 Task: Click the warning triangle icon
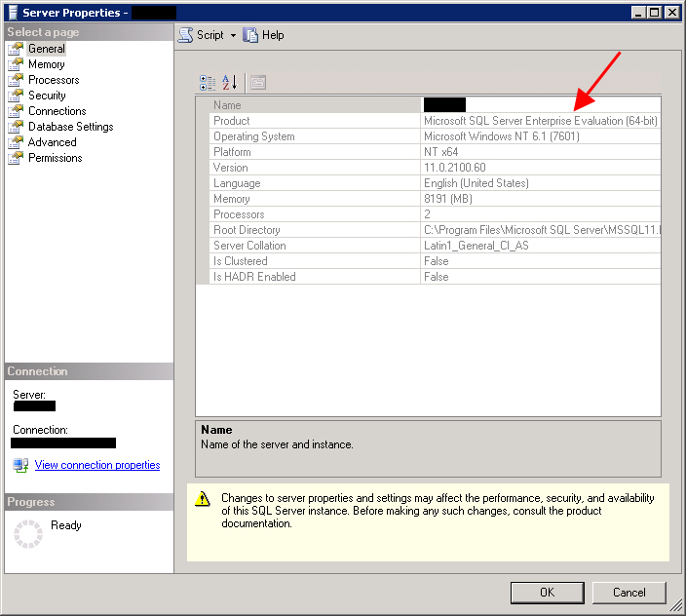[x=203, y=499]
